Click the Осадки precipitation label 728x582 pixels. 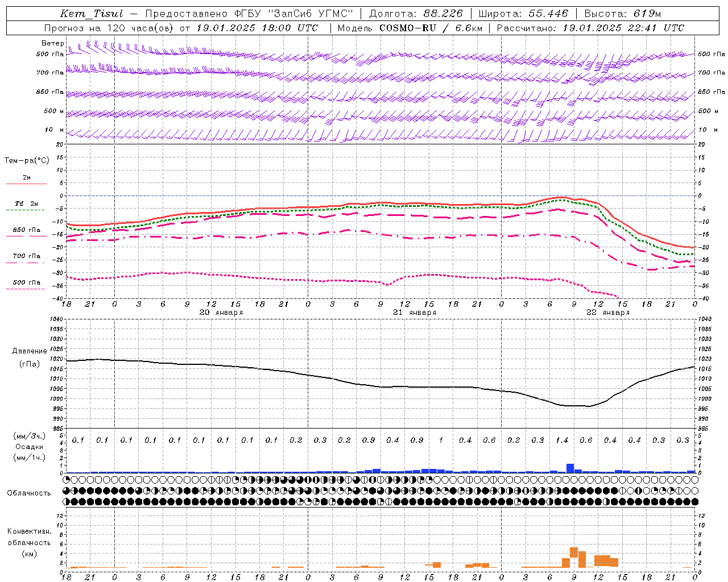coord(30,447)
